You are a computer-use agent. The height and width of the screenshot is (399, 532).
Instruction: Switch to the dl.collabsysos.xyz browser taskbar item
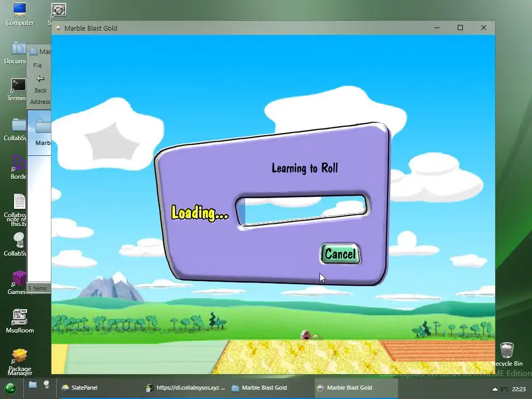(185, 388)
